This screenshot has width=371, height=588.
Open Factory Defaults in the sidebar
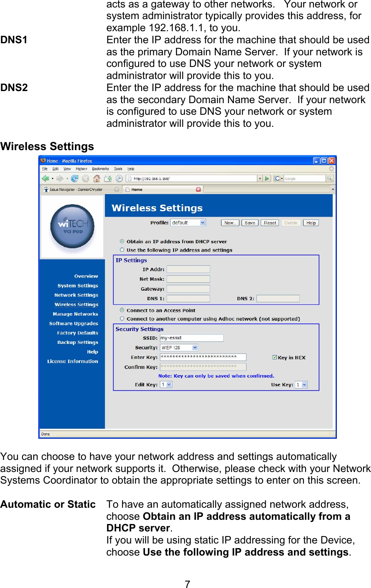(x=77, y=333)
